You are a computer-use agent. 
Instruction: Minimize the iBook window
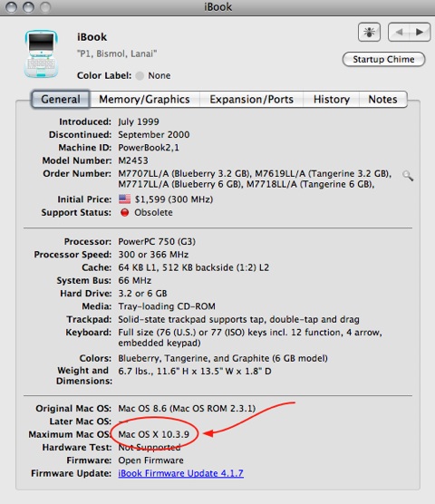28,6
